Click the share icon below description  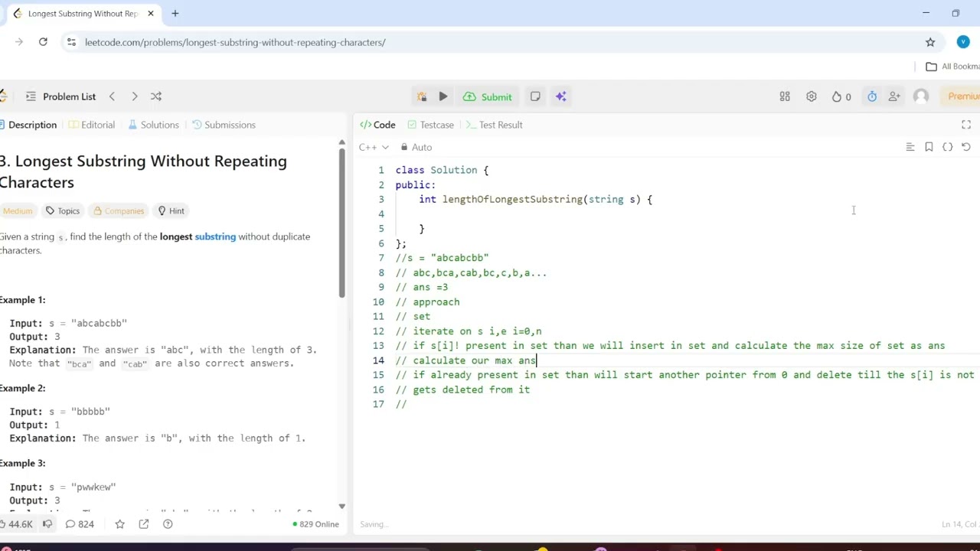[144, 524]
